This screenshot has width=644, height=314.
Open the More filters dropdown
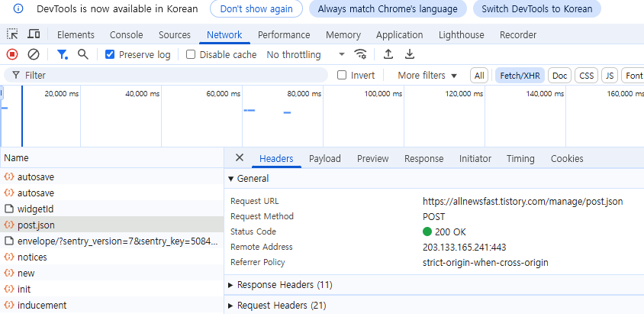coord(427,75)
